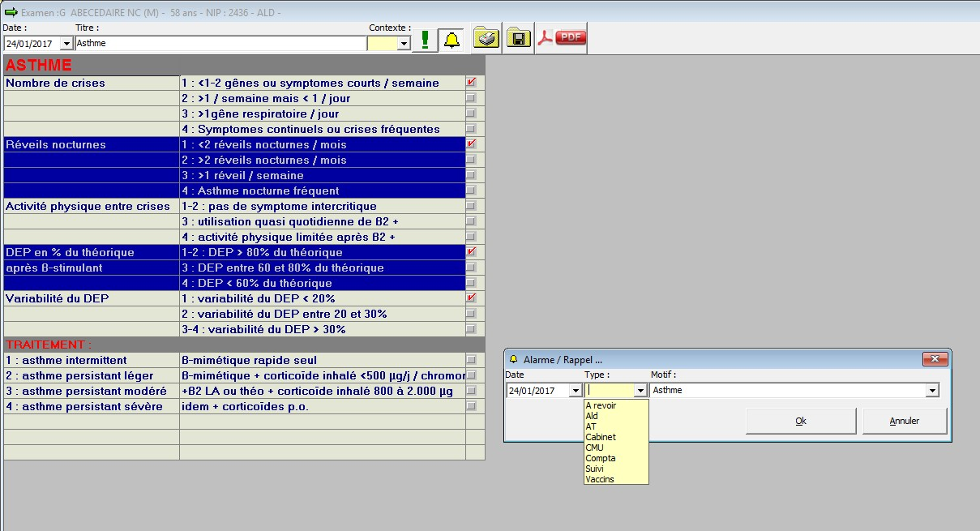Check >2 réveils nocturnes / mois box
The image size is (980, 531).
click(x=471, y=160)
